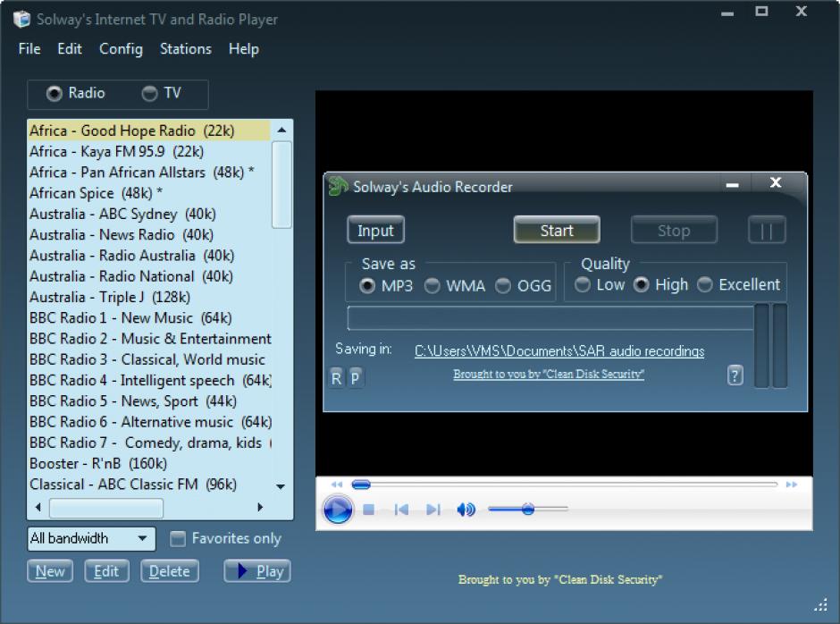The height and width of the screenshot is (624, 840).
Task: Select Australia - Triple J station
Action: point(149,297)
